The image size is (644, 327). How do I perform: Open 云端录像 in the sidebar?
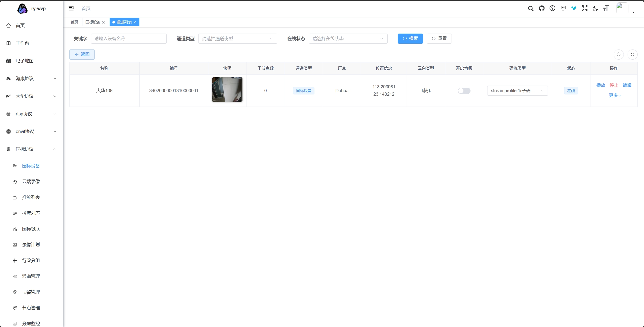coord(31,182)
